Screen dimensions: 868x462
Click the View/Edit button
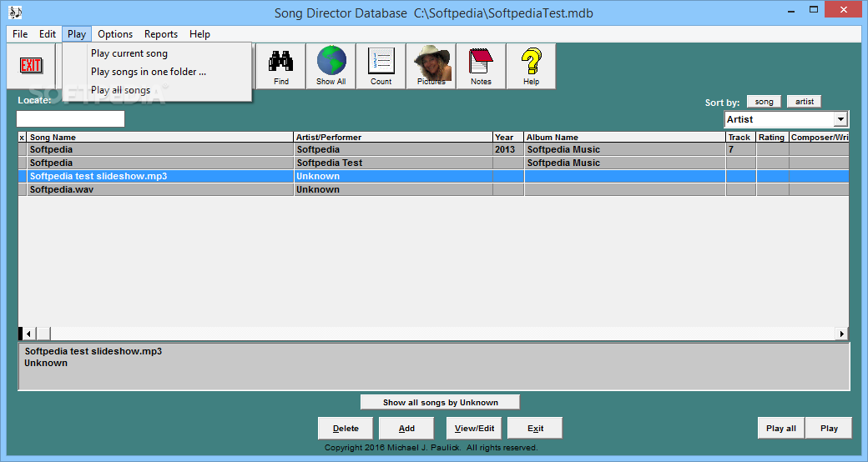pos(474,429)
